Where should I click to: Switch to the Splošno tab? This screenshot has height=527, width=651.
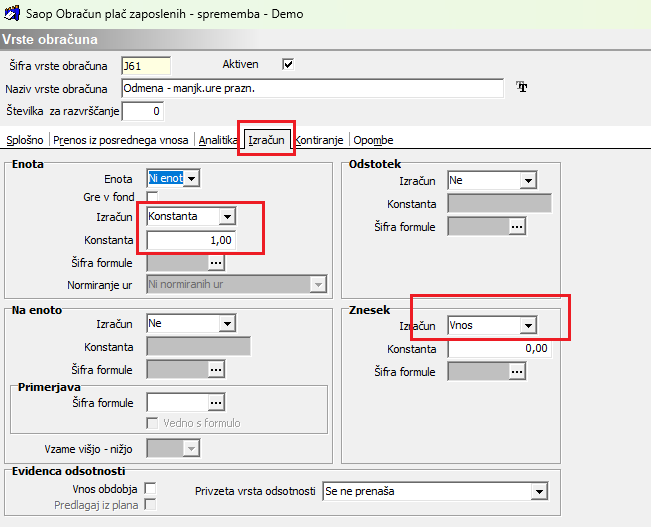coord(25,140)
